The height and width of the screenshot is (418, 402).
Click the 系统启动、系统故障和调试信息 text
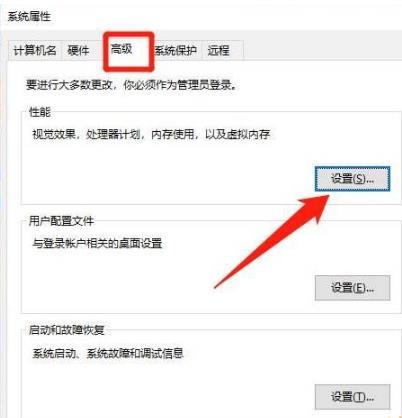click(x=108, y=353)
